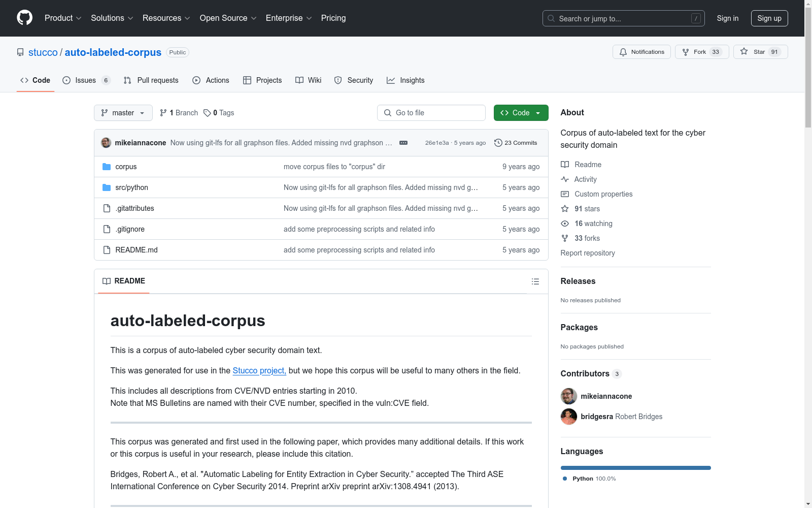Click the repository book icon beside stucco

20,52
